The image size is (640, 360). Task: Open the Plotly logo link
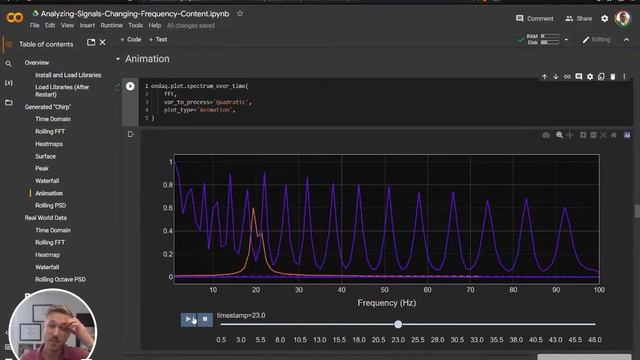coord(627,135)
